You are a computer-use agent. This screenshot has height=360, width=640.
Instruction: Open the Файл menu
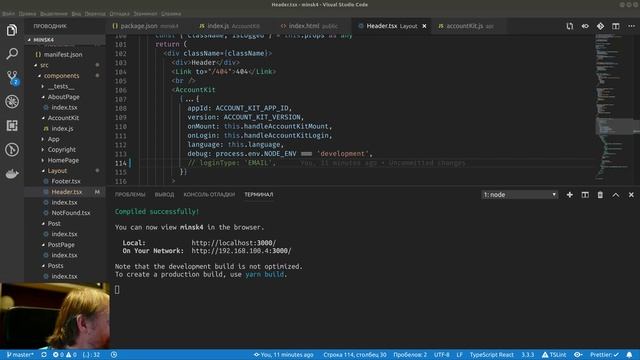coord(8,13)
